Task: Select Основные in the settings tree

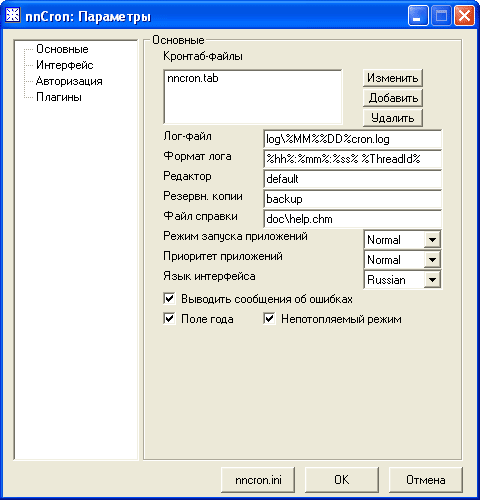Action: [62, 49]
